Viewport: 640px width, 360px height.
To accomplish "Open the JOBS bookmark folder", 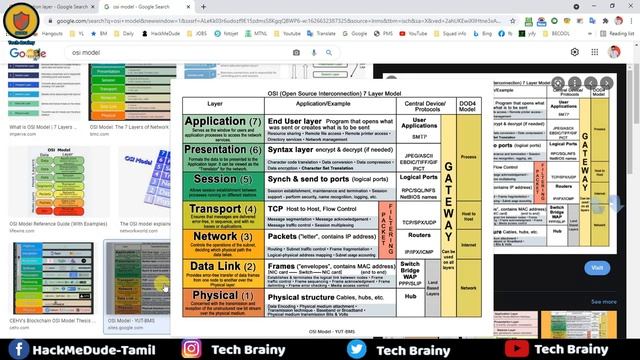I will 197,33.
